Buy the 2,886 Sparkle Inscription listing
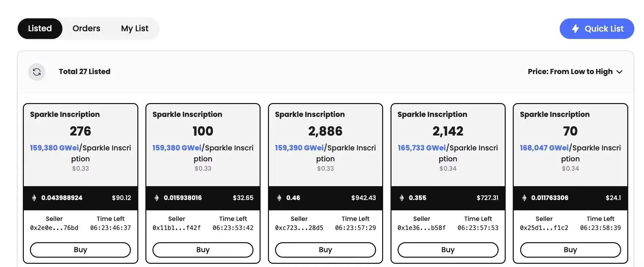The image size is (644, 267). click(x=326, y=250)
